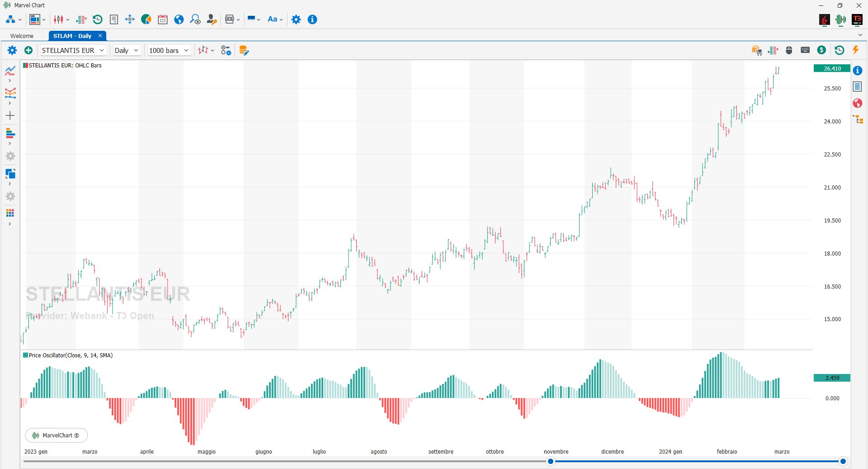Image resolution: width=868 pixels, height=469 pixels.
Task: Click the blue globe icon in main toolbar
Action: coord(179,19)
